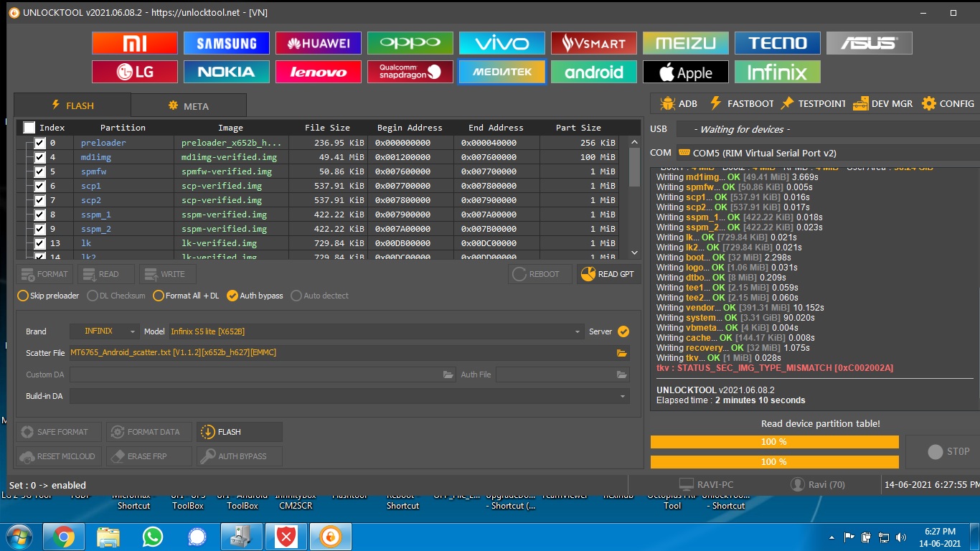980x551 pixels.
Task: Select the ASUS brand tile
Action: click(870, 43)
